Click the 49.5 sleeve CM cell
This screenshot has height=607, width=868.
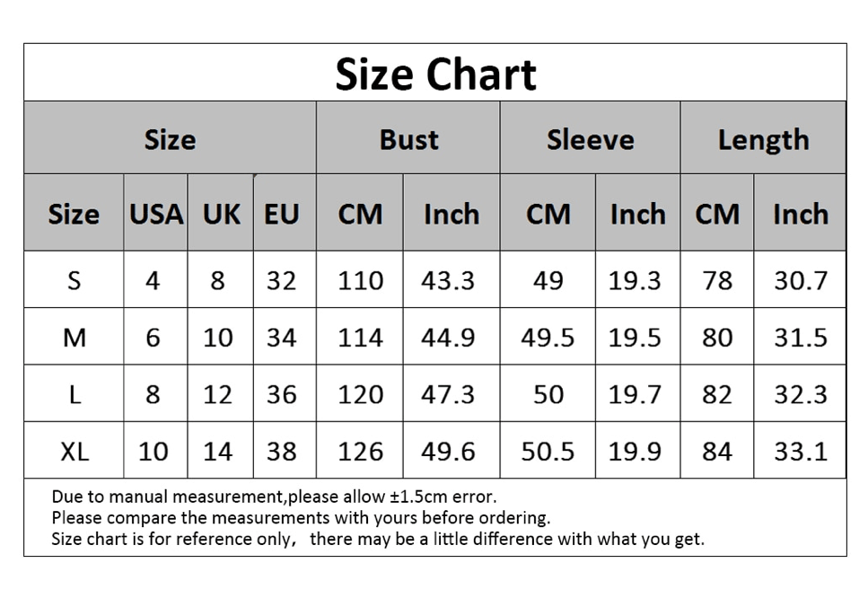pyautogui.click(x=548, y=337)
